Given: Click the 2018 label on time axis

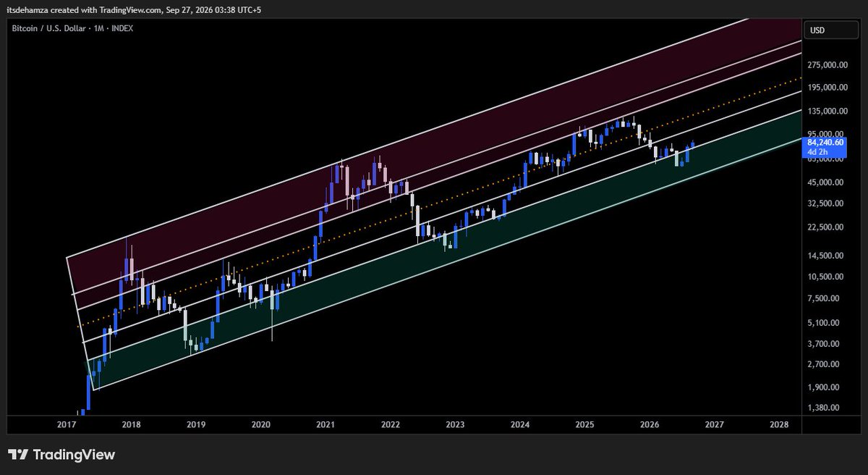Looking at the screenshot, I should 131,424.
